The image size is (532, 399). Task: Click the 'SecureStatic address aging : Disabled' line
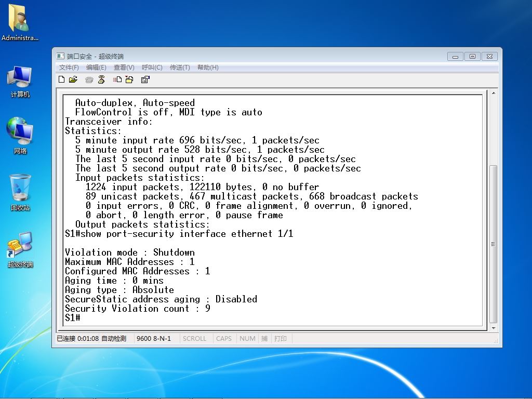pos(161,299)
